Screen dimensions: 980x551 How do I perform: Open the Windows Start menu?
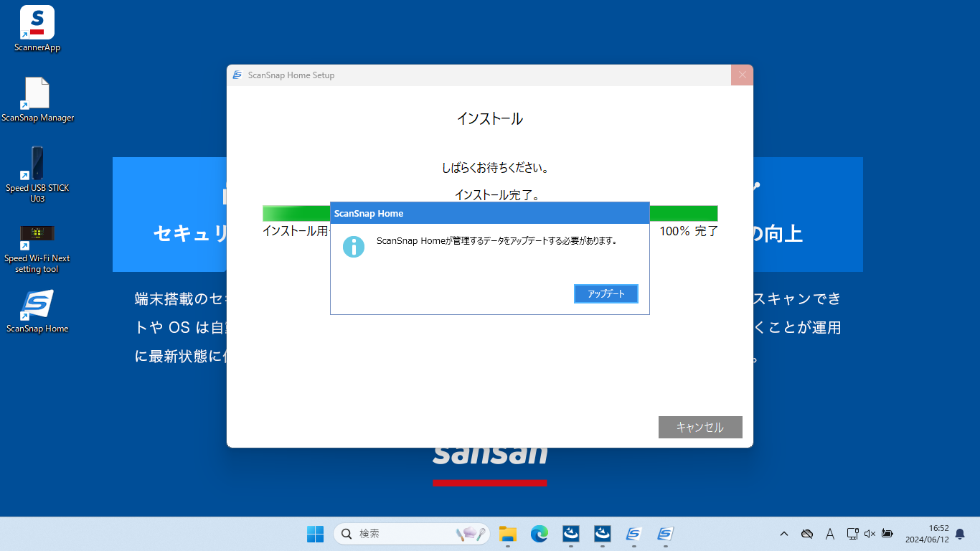[315, 534]
